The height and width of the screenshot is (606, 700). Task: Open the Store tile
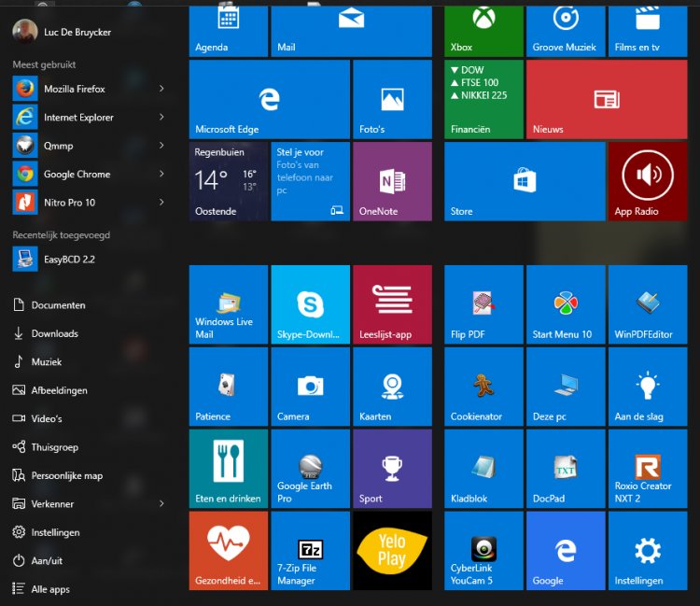pyautogui.click(x=525, y=181)
